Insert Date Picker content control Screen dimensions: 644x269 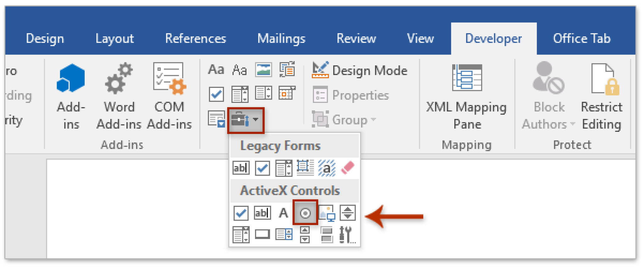pyautogui.click(x=287, y=93)
